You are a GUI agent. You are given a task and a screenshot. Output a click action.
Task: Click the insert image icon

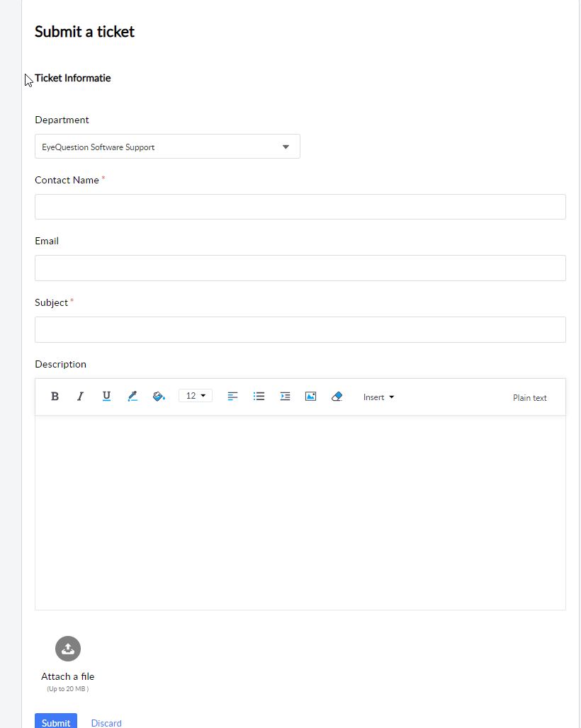coord(310,397)
